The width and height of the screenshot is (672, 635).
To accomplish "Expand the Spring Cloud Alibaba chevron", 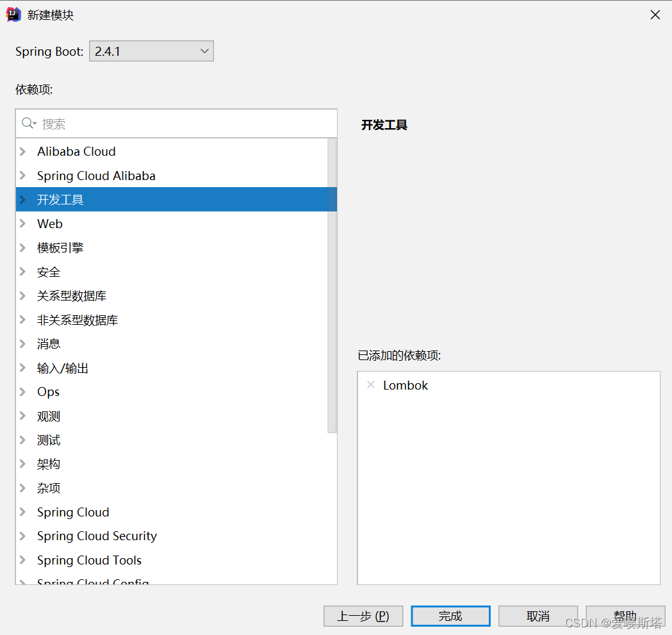I will tap(22, 176).
